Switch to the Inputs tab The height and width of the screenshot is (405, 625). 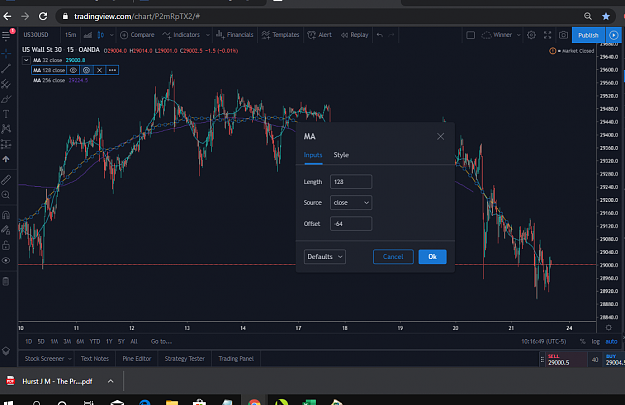313,155
